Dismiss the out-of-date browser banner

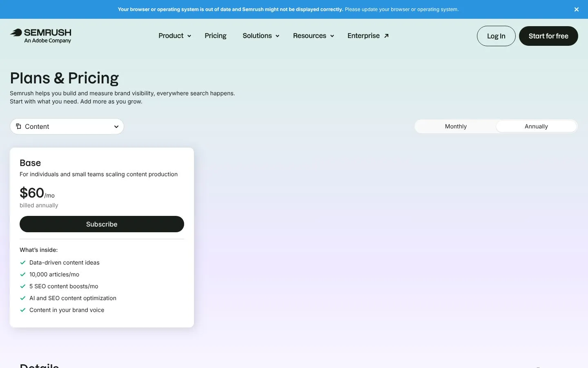tap(577, 9)
